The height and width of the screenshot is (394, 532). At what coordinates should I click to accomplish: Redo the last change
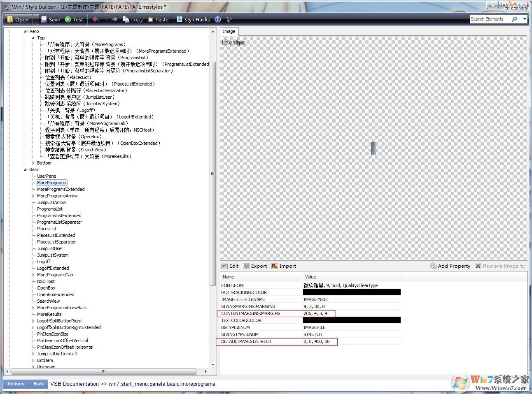pos(114,19)
